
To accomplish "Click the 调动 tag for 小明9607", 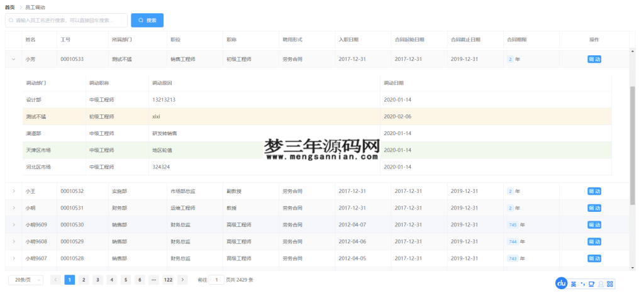I will point(594,258).
